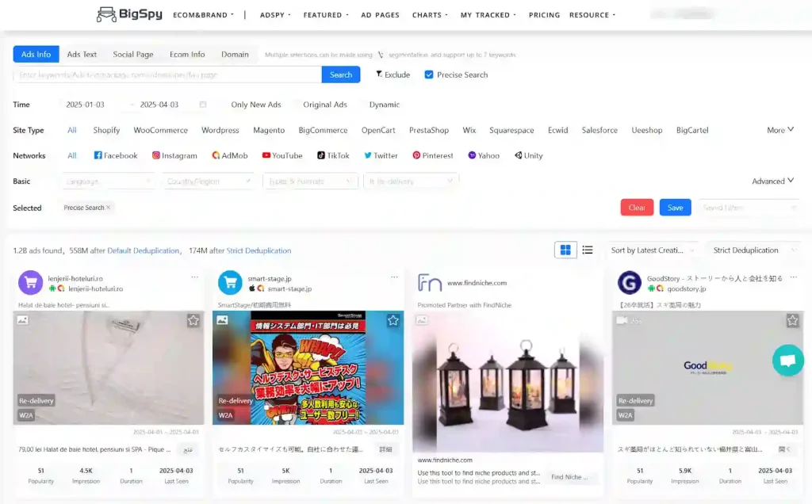Expand More site types

point(780,130)
